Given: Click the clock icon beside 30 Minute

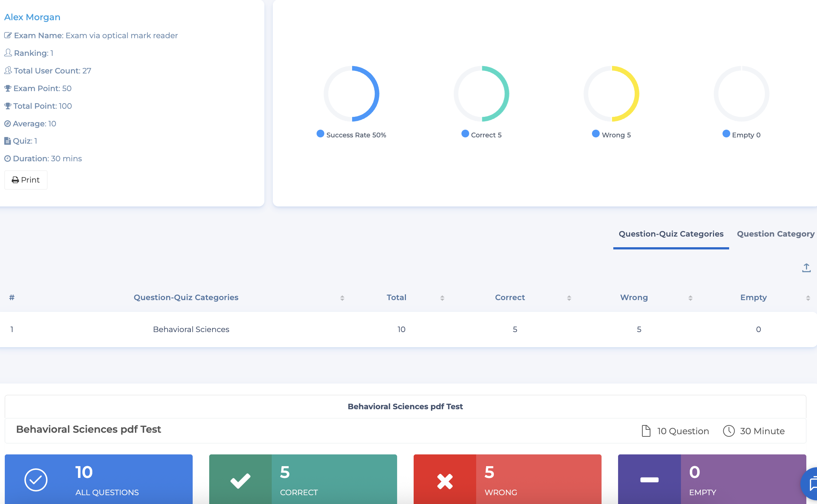Looking at the screenshot, I should pos(728,431).
